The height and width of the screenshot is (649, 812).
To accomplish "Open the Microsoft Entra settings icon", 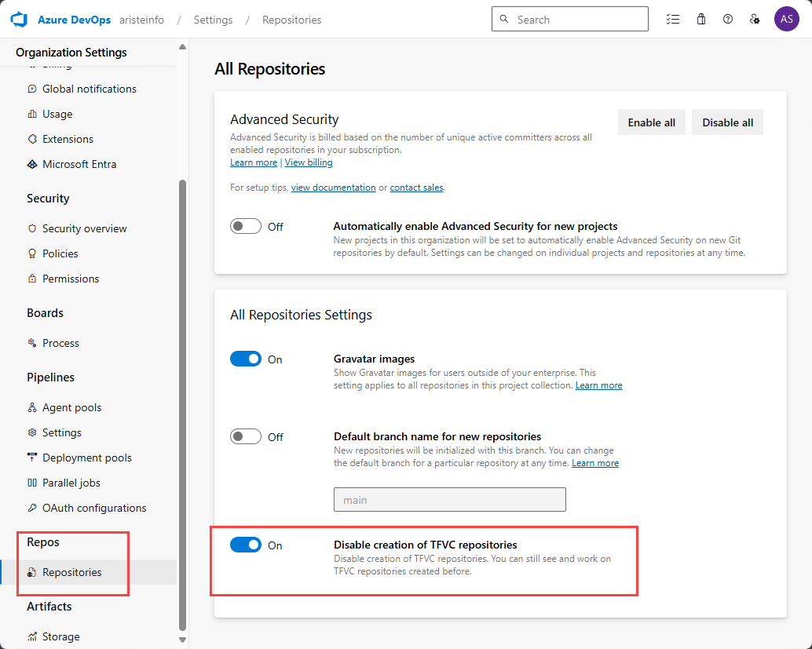I will [31, 164].
